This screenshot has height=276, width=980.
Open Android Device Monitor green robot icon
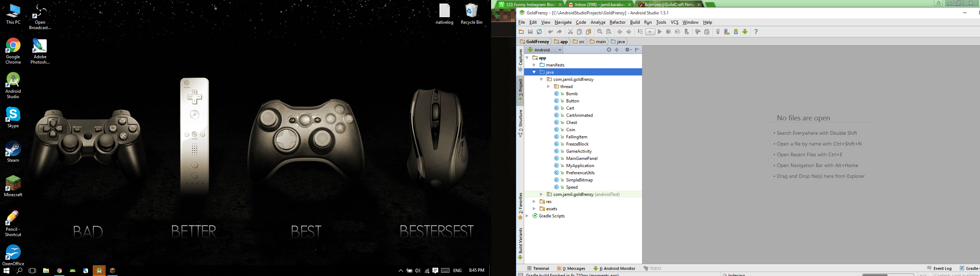745,32
